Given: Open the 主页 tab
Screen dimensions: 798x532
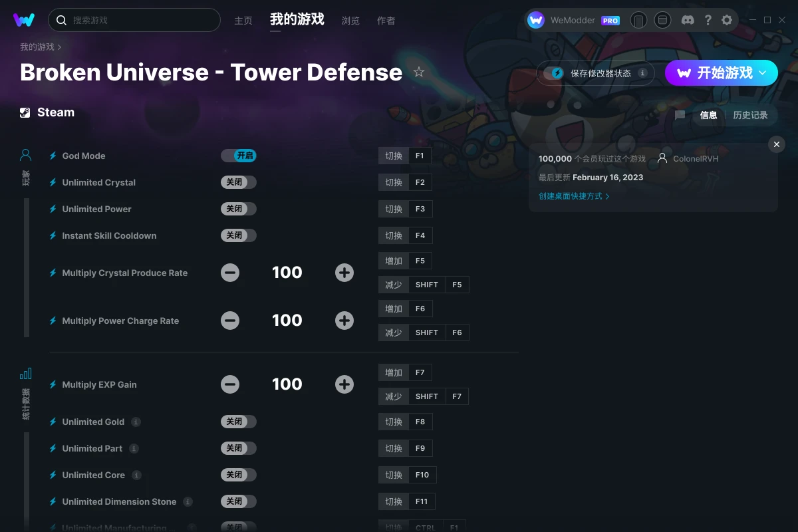Looking at the screenshot, I should click(x=243, y=21).
